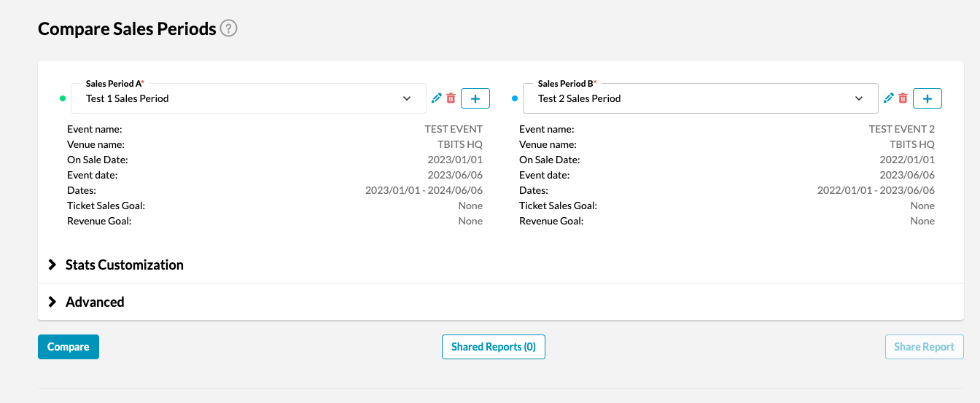
Task: Open the Sales Period B dropdown
Action: pyautogui.click(x=700, y=98)
